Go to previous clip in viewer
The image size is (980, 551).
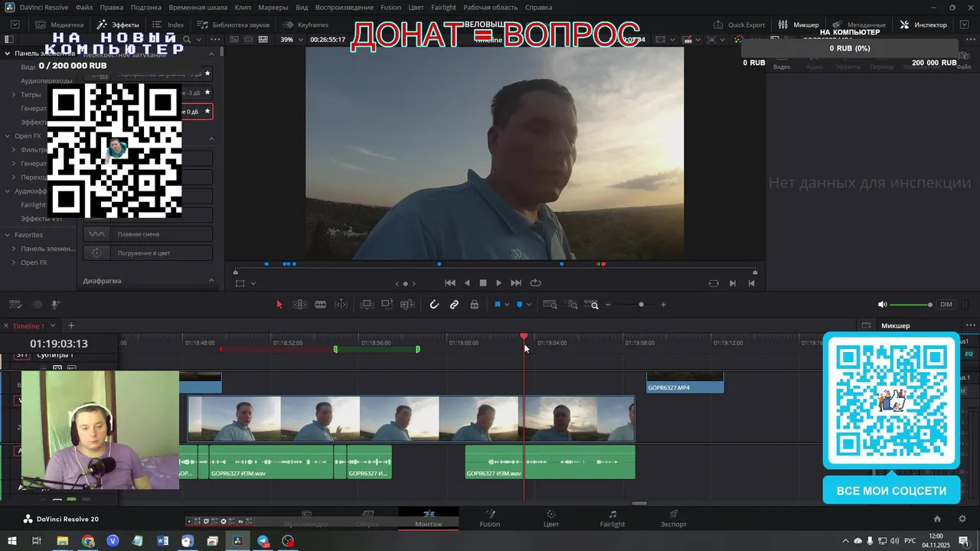pyautogui.click(x=751, y=283)
